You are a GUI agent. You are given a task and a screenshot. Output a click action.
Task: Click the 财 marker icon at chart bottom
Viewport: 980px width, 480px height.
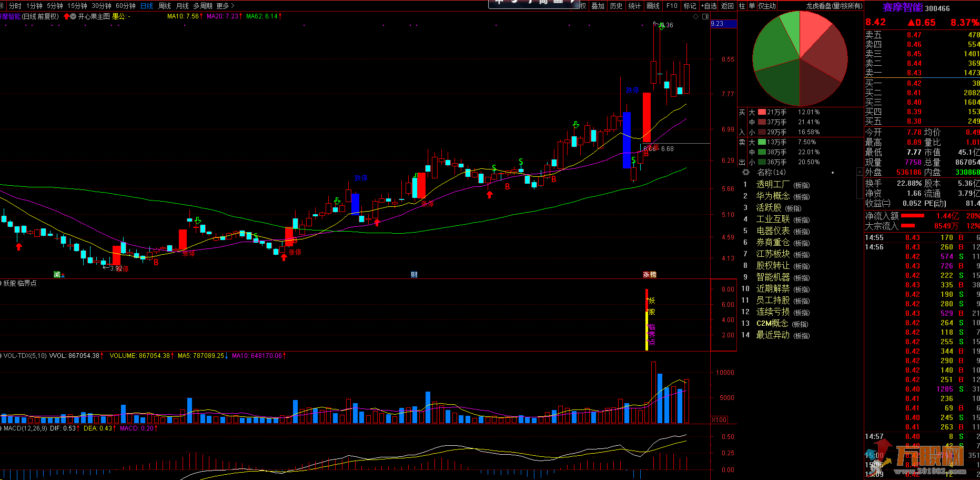pyautogui.click(x=414, y=275)
